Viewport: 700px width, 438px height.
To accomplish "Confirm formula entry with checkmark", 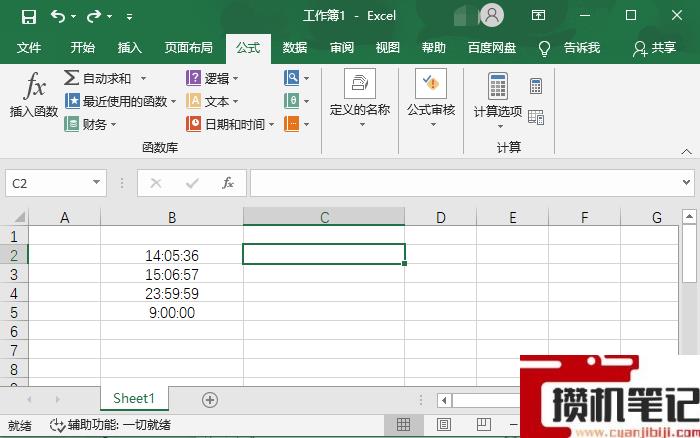I will coord(192,183).
